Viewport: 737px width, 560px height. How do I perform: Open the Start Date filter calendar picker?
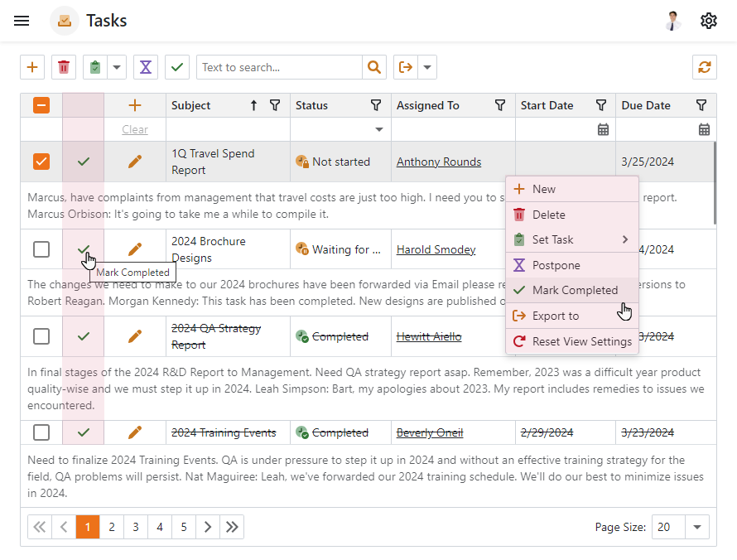tap(603, 129)
